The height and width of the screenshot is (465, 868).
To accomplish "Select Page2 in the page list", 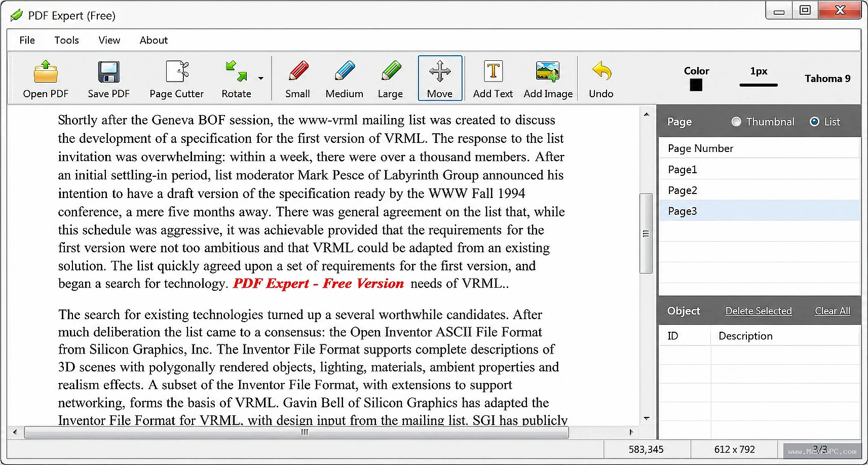I will (x=759, y=190).
